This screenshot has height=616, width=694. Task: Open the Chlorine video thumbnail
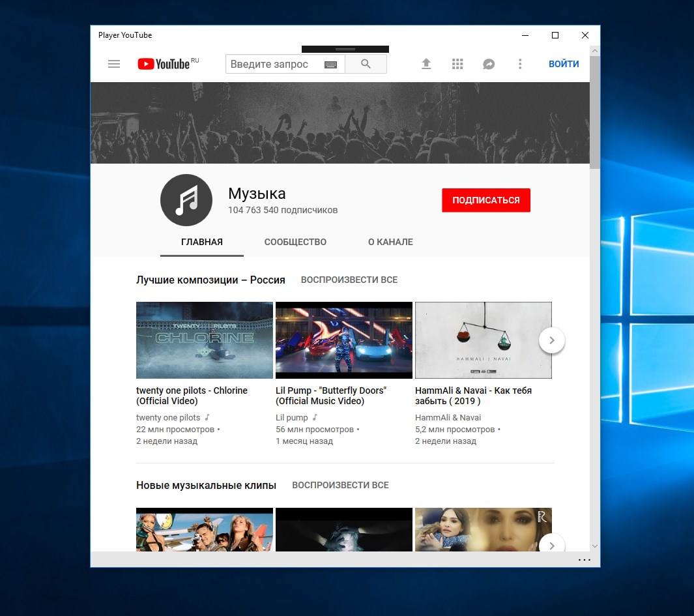click(x=205, y=340)
